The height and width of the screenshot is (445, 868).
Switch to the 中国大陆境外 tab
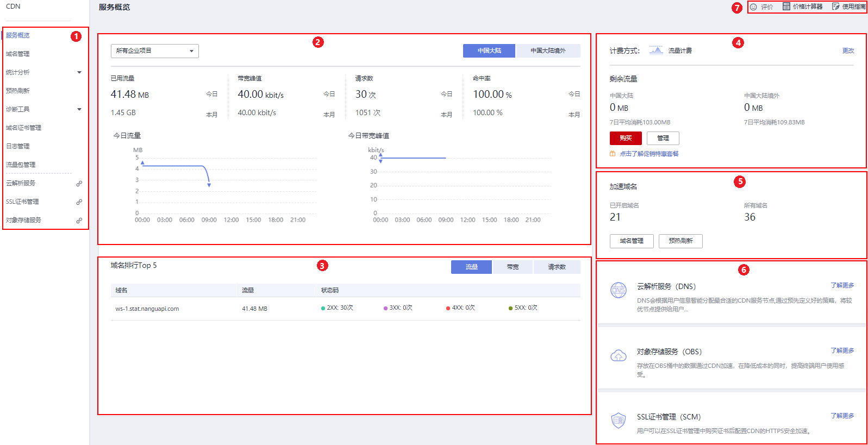548,51
